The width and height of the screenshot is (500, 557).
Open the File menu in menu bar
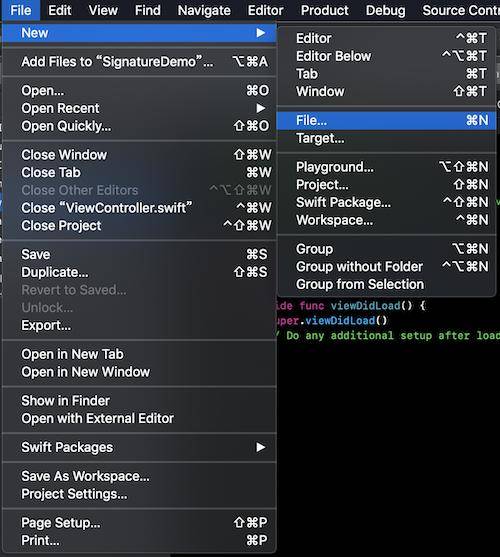click(21, 10)
